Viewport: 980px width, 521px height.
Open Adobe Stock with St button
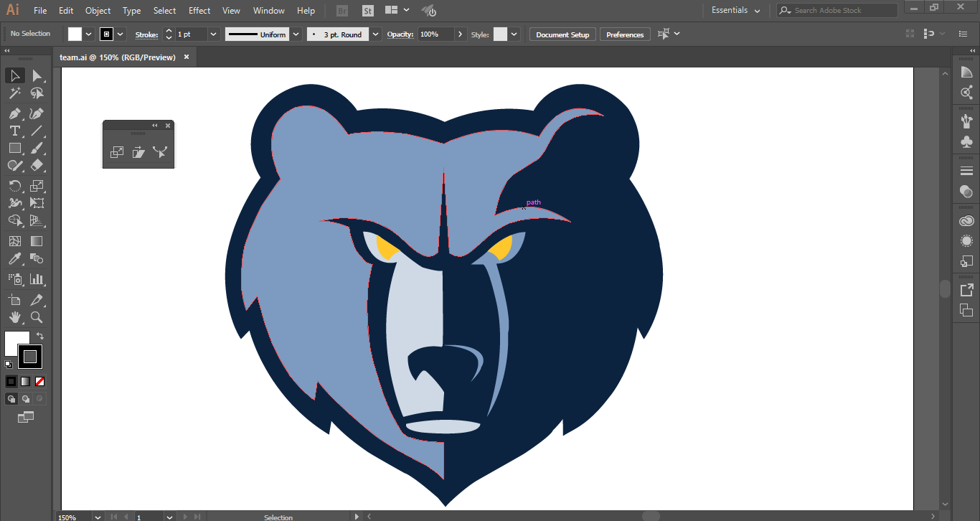coord(368,11)
